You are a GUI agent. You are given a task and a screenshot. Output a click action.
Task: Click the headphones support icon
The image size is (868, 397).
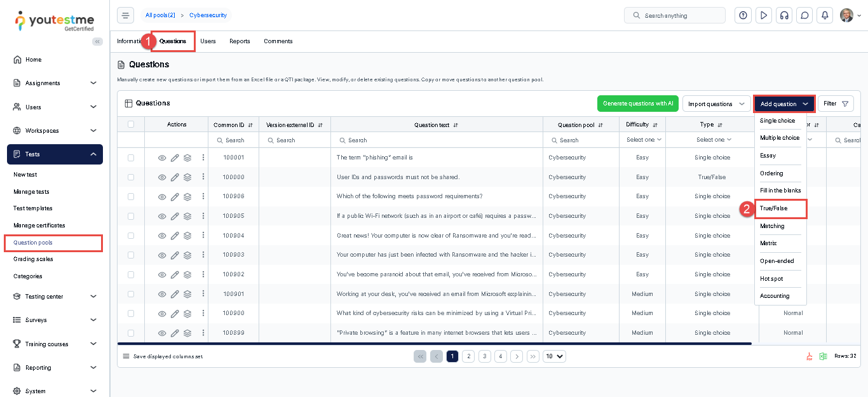(x=784, y=15)
